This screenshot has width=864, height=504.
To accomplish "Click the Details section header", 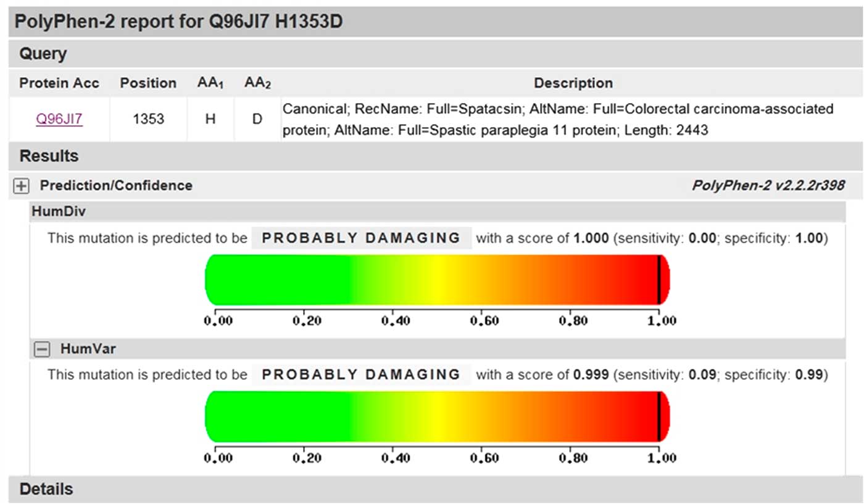I will (46, 489).
